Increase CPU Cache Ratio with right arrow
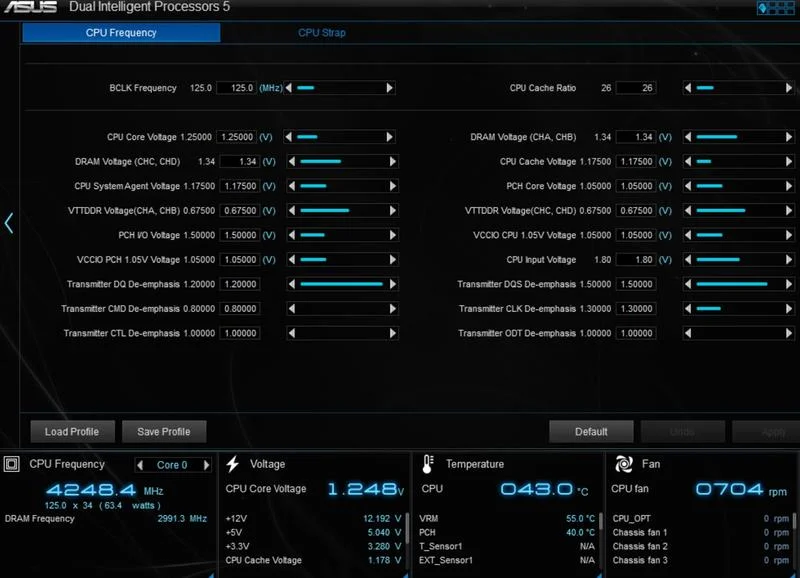Viewport: 800px width, 578px height. pyautogui.click(x=789, y=88)
